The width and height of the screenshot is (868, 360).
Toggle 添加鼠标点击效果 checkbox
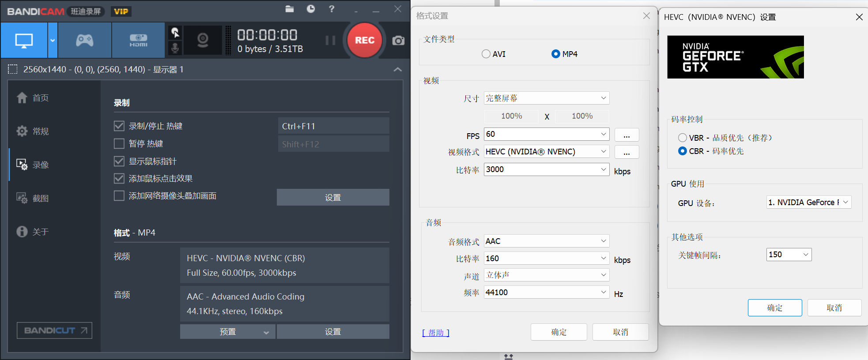119,178
